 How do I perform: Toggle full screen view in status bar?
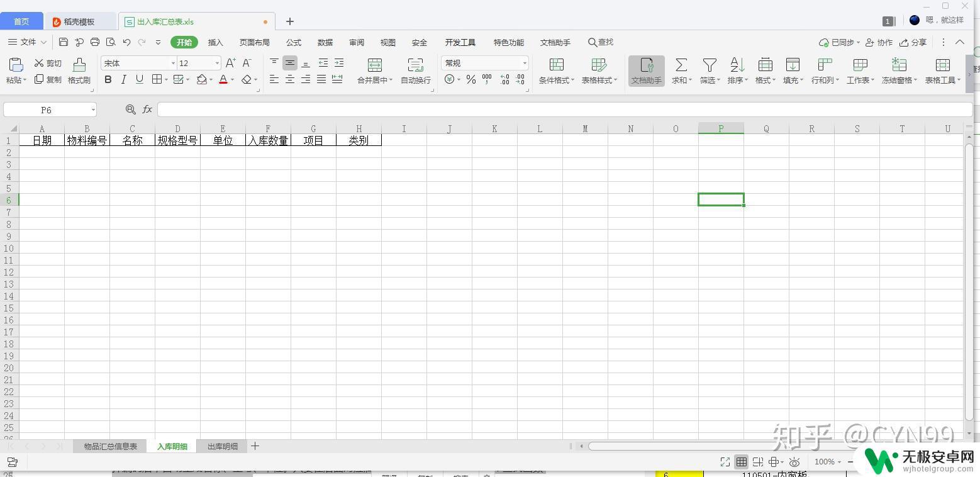(725, 462)
